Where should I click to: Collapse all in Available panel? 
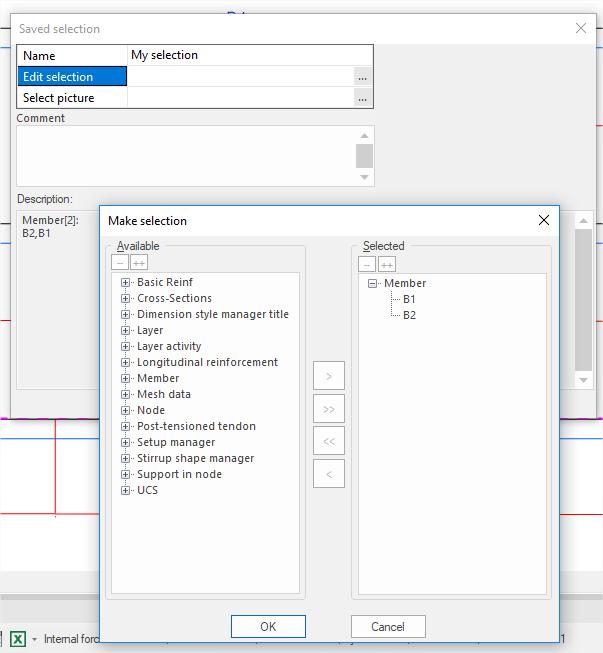point(120,263)
